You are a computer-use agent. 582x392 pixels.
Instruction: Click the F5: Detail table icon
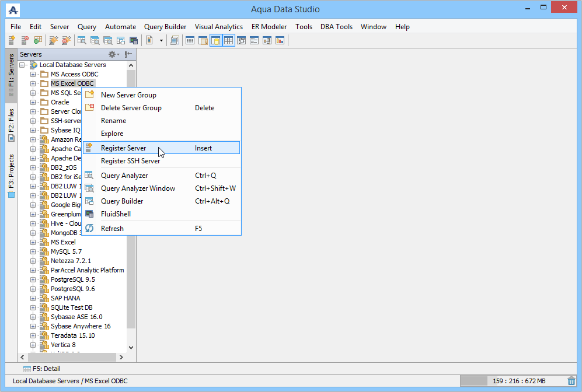pos(27,369)
